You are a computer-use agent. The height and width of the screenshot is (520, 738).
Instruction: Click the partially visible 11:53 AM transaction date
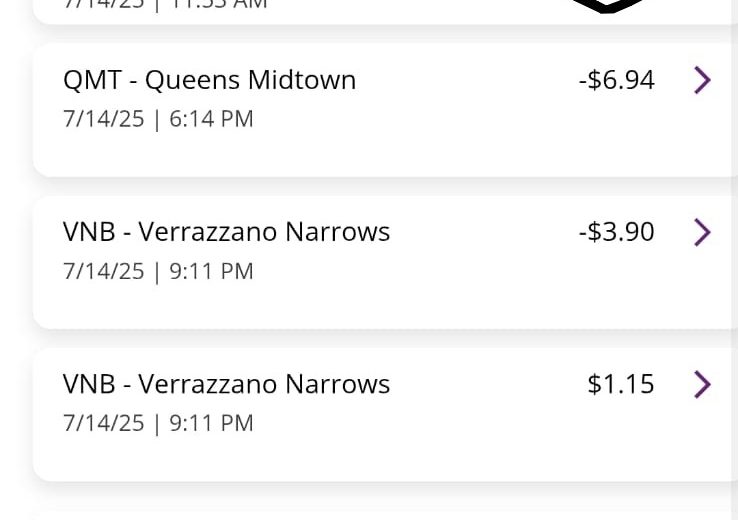click(165, 4)
